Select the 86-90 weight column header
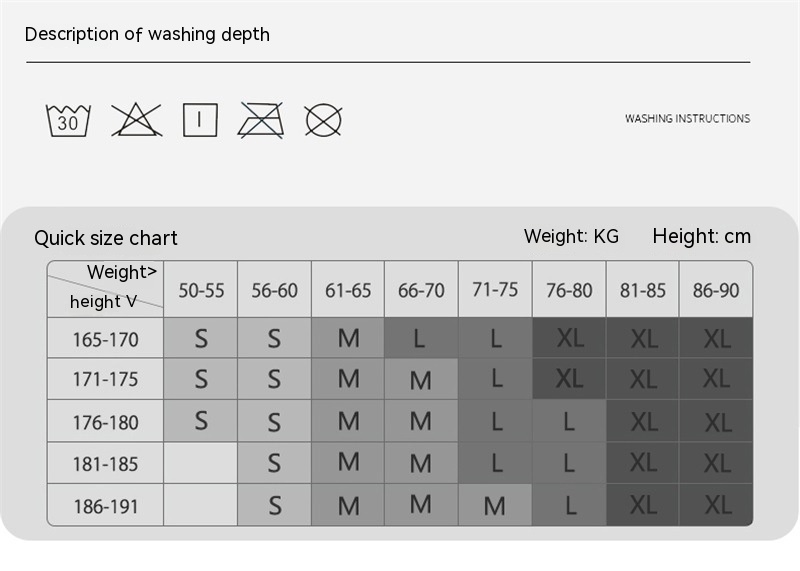800x571 pixels. [716, 289]
